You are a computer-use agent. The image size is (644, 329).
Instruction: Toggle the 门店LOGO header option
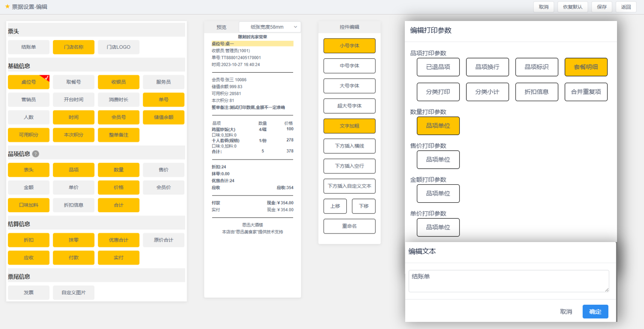[118, 47]
